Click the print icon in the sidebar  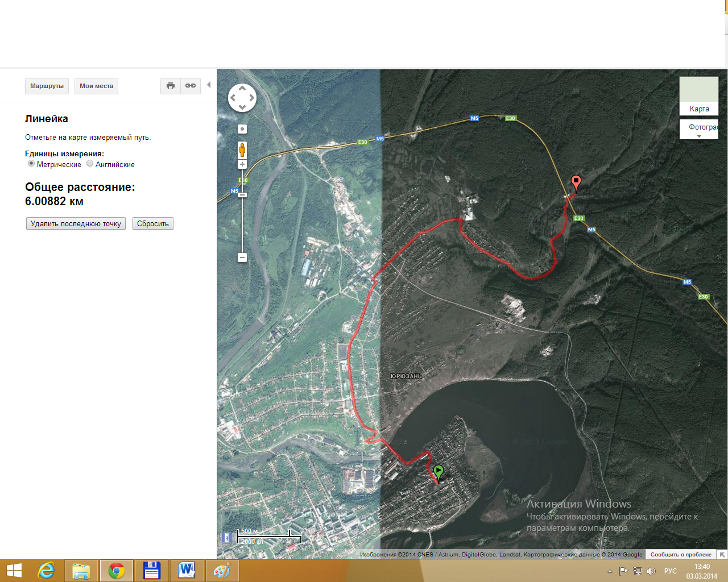coord(170,86)
